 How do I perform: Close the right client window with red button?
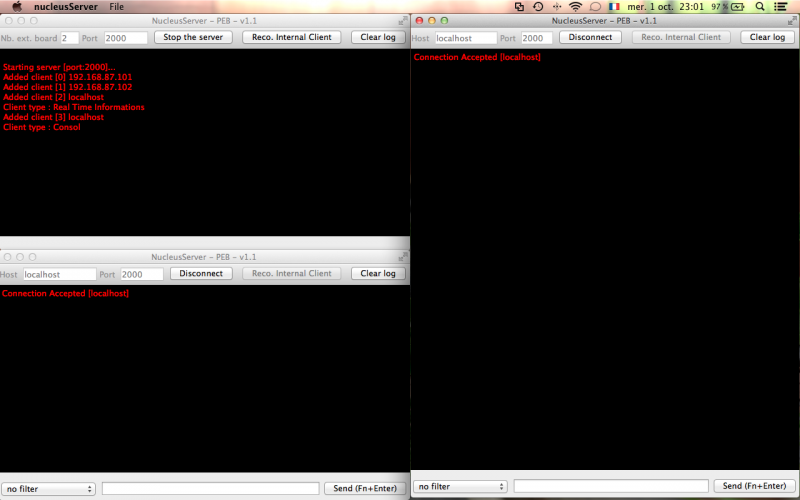click(419, 20)
